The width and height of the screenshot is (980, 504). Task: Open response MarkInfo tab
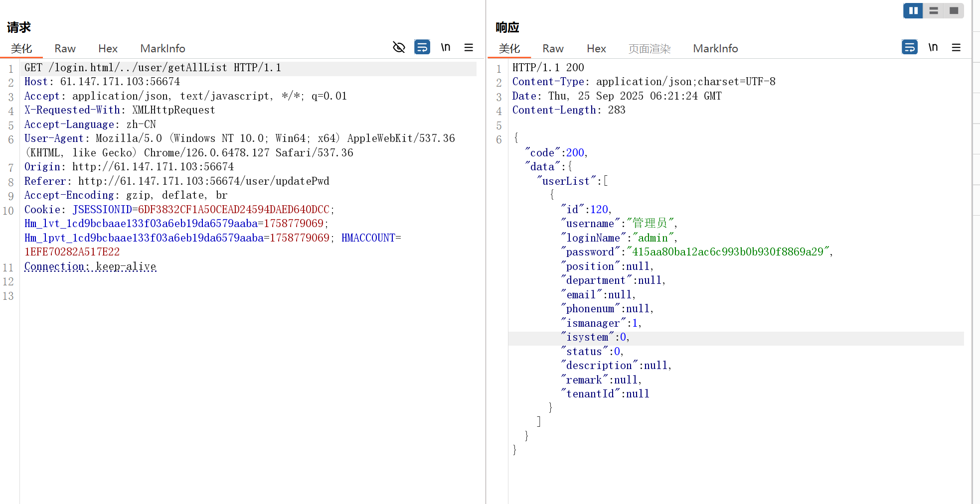coord(715,48)
